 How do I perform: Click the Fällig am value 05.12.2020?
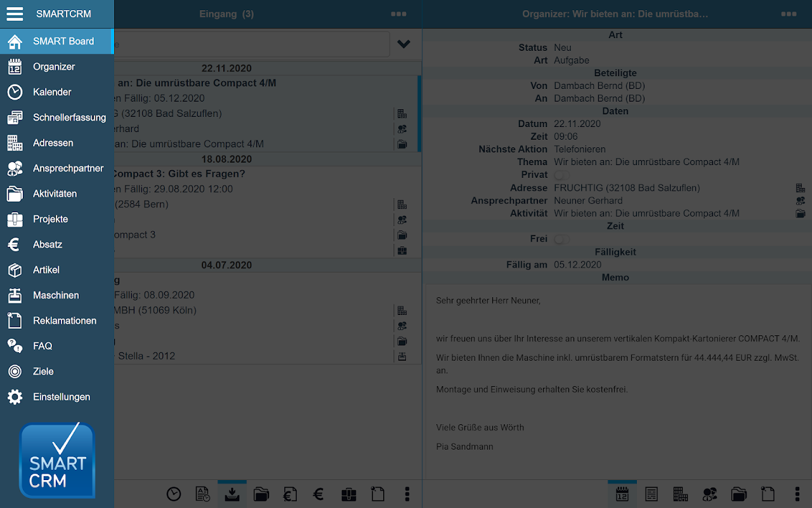click(577, 265)
